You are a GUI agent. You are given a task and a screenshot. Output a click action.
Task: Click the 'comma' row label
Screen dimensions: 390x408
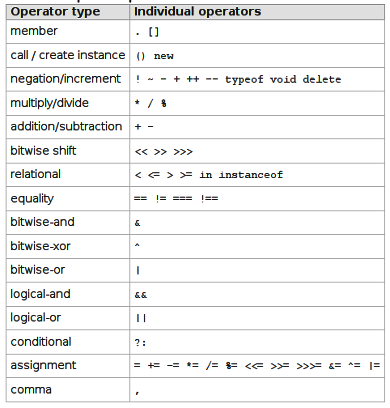[x=31, y=390]
